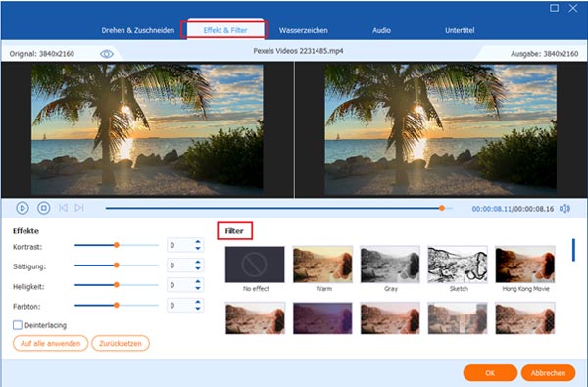Screen dimensions: 588x387
Task: Enable the Deinterlacing checkbox
Action: tap(18, 325)
